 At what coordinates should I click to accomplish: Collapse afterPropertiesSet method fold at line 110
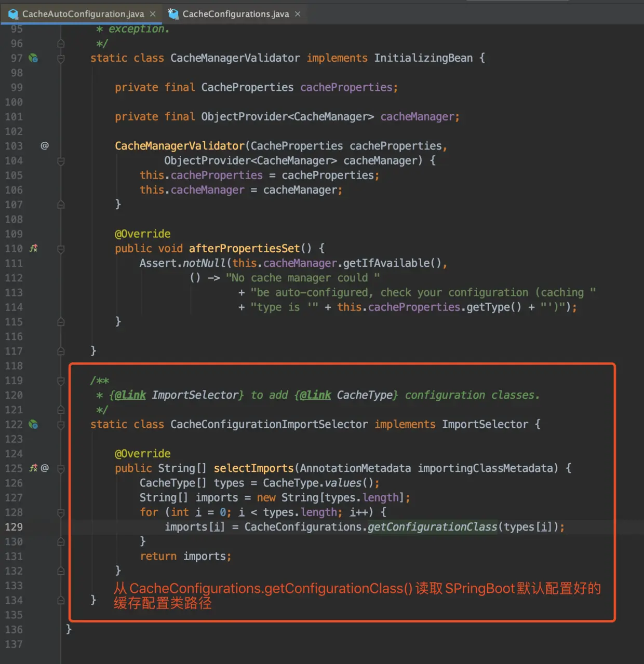pyautogui.click(x=61, y=249)
